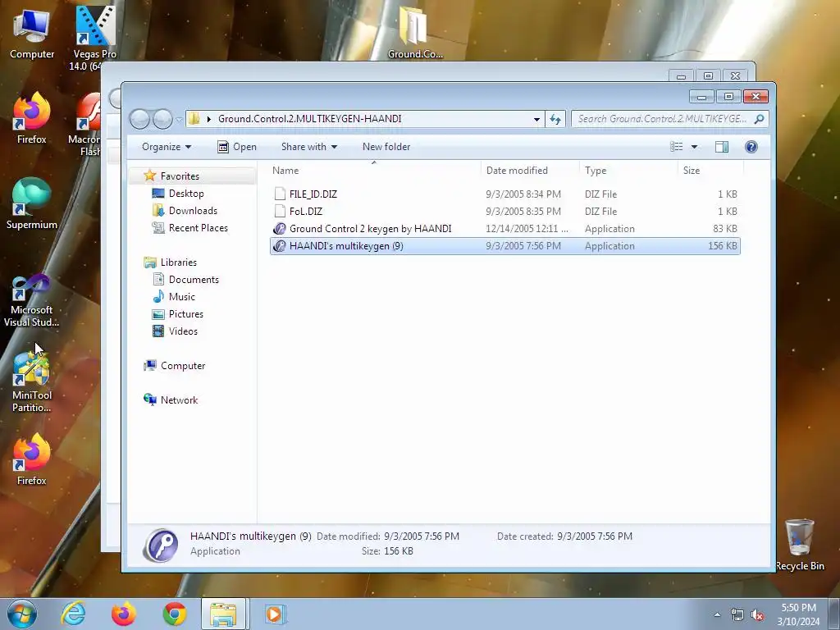Image resolution: width=840 pixels, height=630 pixels.
Task: Click the Vegas Pro 14.0 desktop shortcut
Action: [95, 38]
